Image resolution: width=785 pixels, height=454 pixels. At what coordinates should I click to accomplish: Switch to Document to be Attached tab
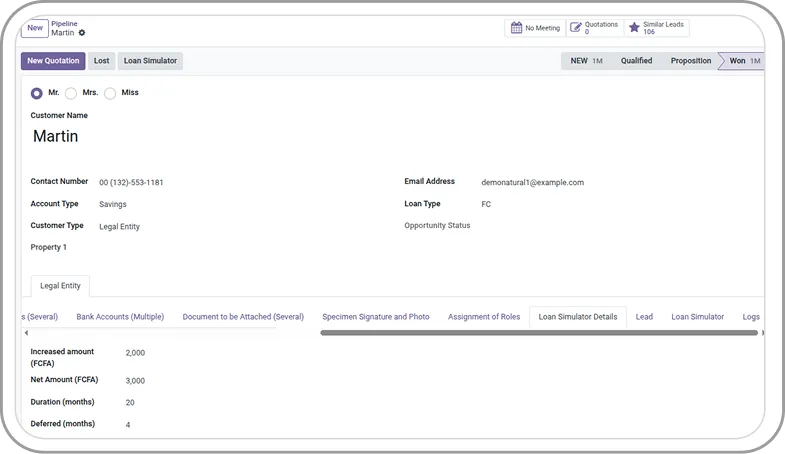point(243,317)
